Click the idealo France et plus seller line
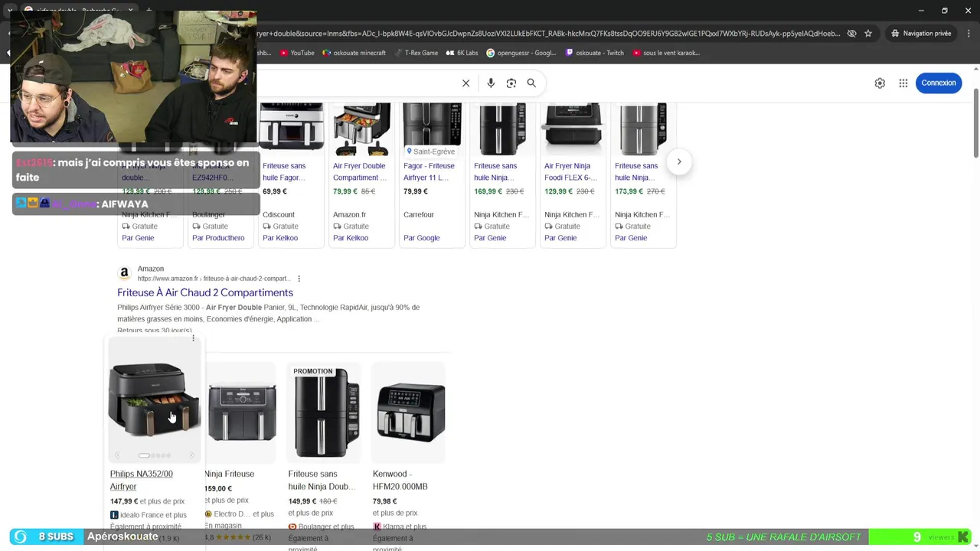The width and height of the screenshot is (980, 551). coord(149,515)
